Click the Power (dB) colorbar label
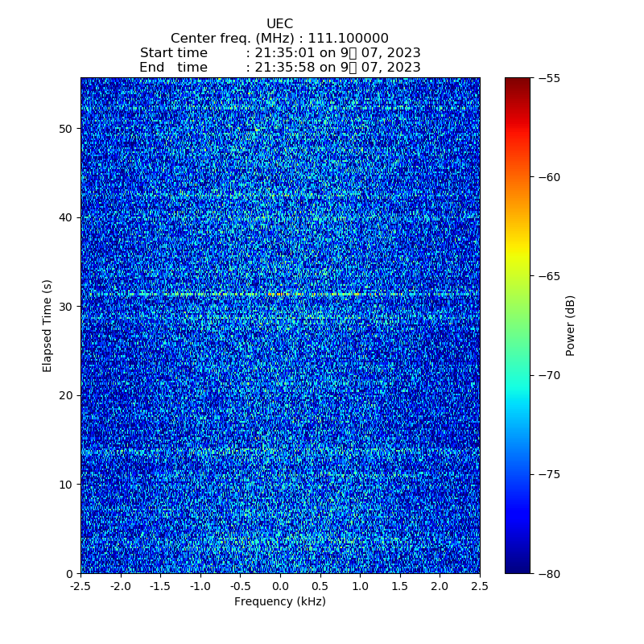 pyautogui.click(x=571, y=325)
